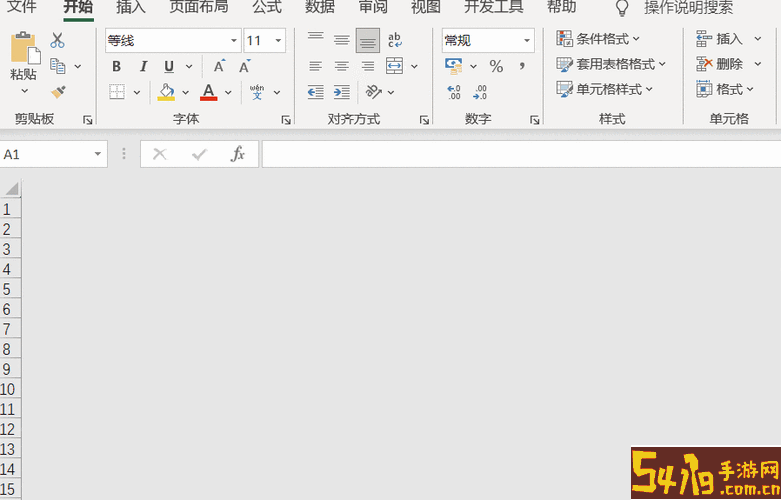Click the Paste clipboard icon
The height and width of the screenshot is (500, 781).
pyautogui.click(x=25, y=48)
